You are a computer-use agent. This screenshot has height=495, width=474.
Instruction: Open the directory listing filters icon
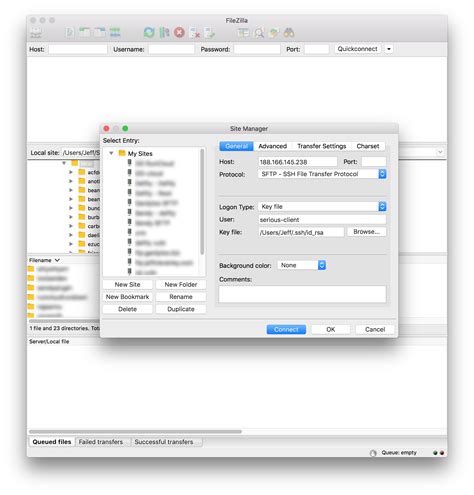(243, 33)
